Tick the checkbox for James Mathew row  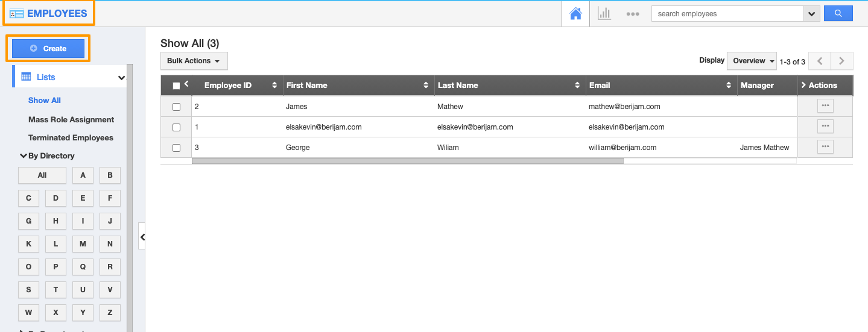[176, 107]
